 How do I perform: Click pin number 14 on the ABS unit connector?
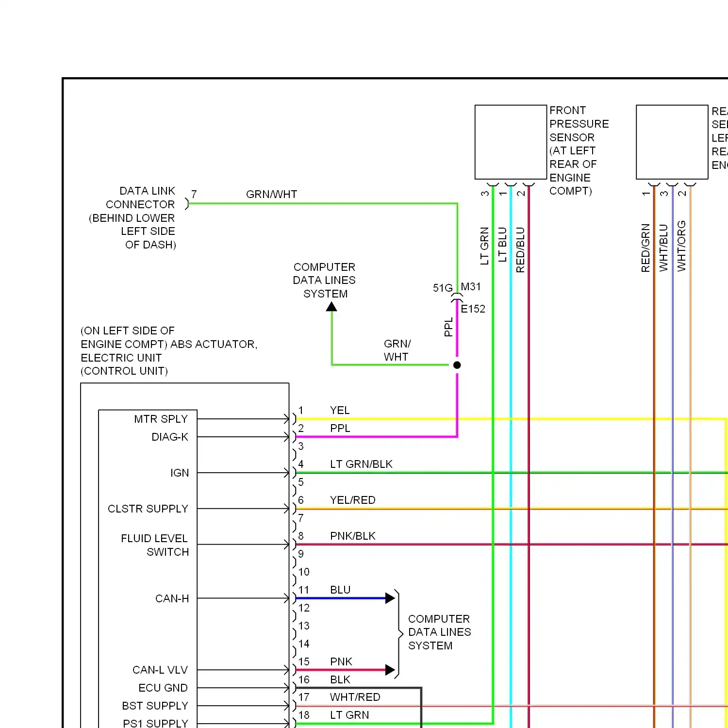(304, 644)
